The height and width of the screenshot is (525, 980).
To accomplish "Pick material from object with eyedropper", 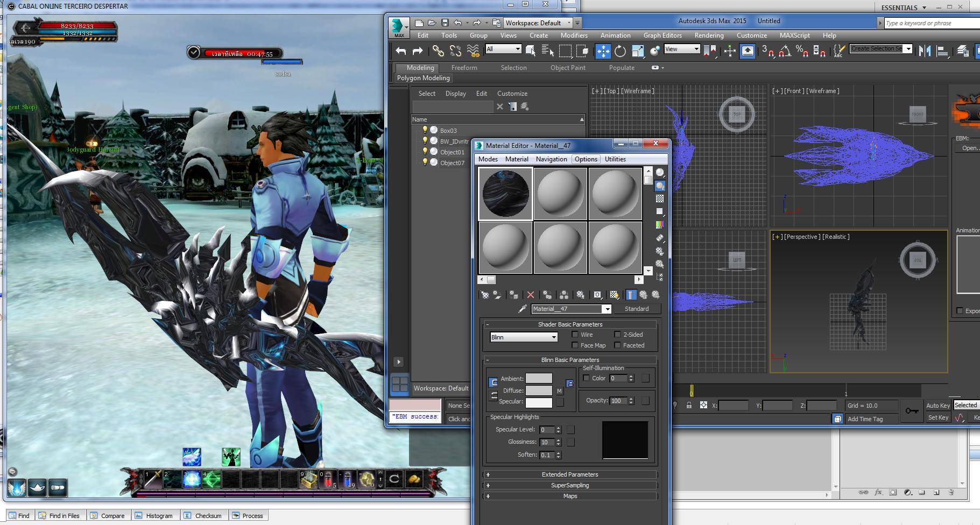I will [x=521, y=309].
